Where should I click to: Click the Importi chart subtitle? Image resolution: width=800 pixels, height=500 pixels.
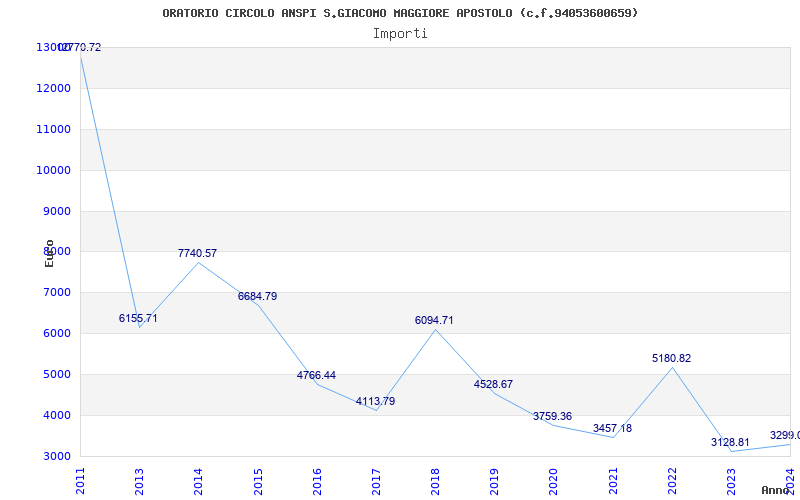pos(400,34)
